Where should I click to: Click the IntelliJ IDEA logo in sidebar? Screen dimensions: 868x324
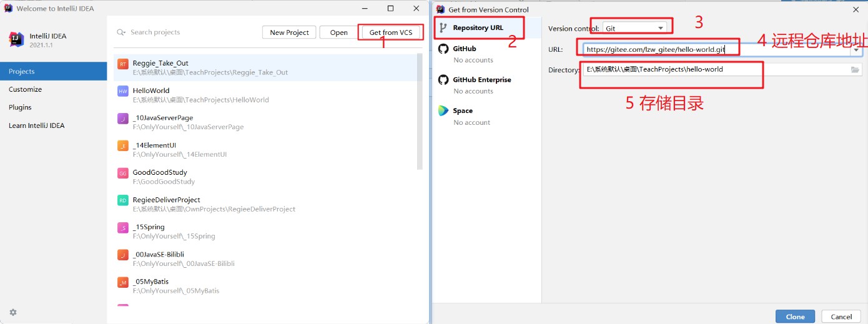coord(16,40)
